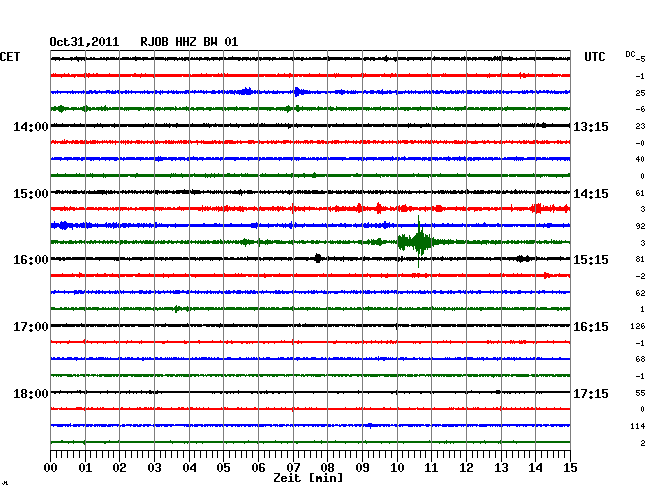
Task: Click the DC offset value "55"
Action: click(x=640, y=392)
